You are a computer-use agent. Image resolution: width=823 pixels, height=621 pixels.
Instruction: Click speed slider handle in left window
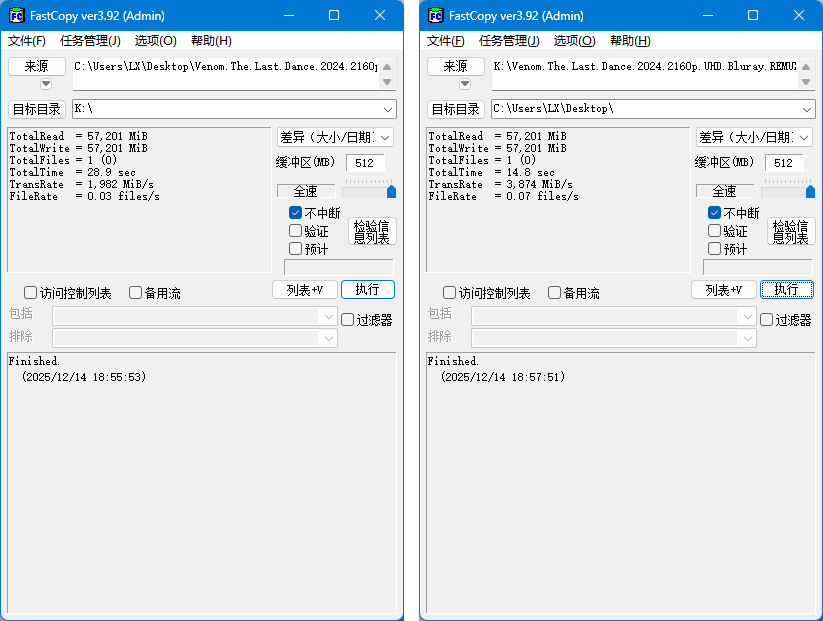[391, 192]
